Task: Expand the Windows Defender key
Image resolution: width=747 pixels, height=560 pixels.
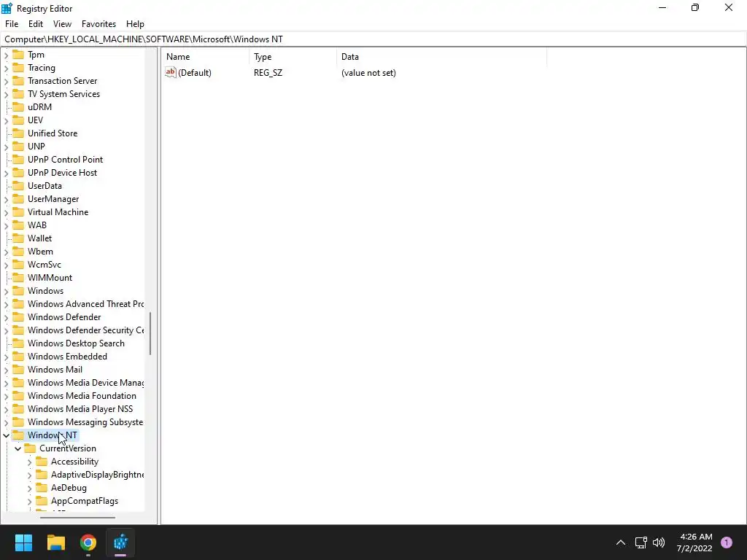Action: (x=6, y=318)
